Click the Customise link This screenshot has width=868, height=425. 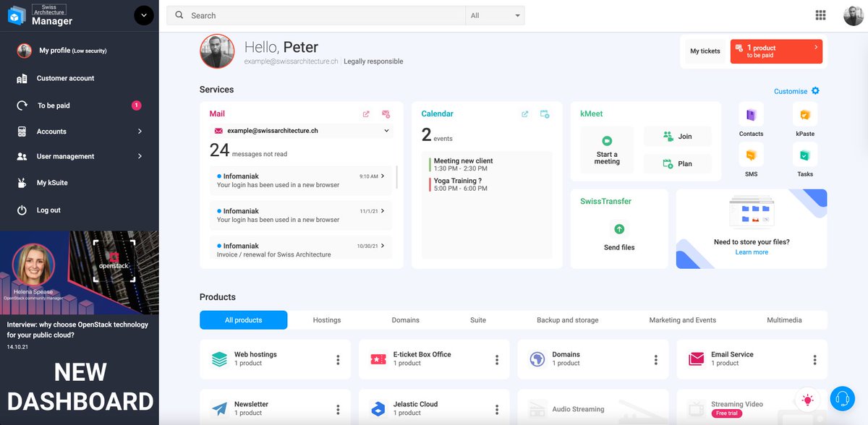tap(791, 91)
